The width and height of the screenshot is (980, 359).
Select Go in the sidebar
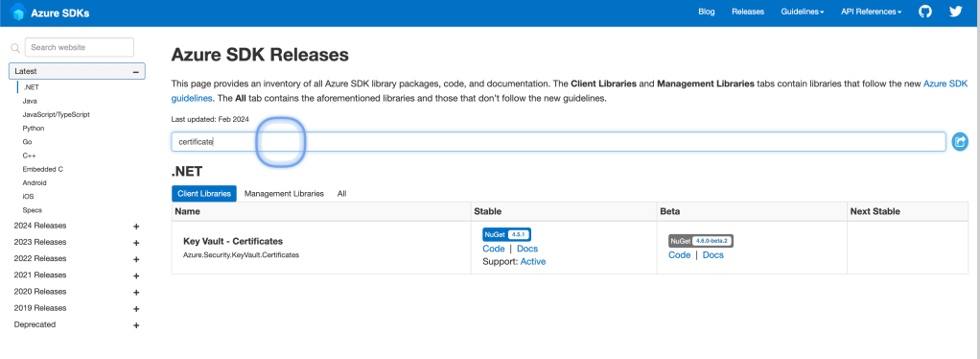(27, 142)
